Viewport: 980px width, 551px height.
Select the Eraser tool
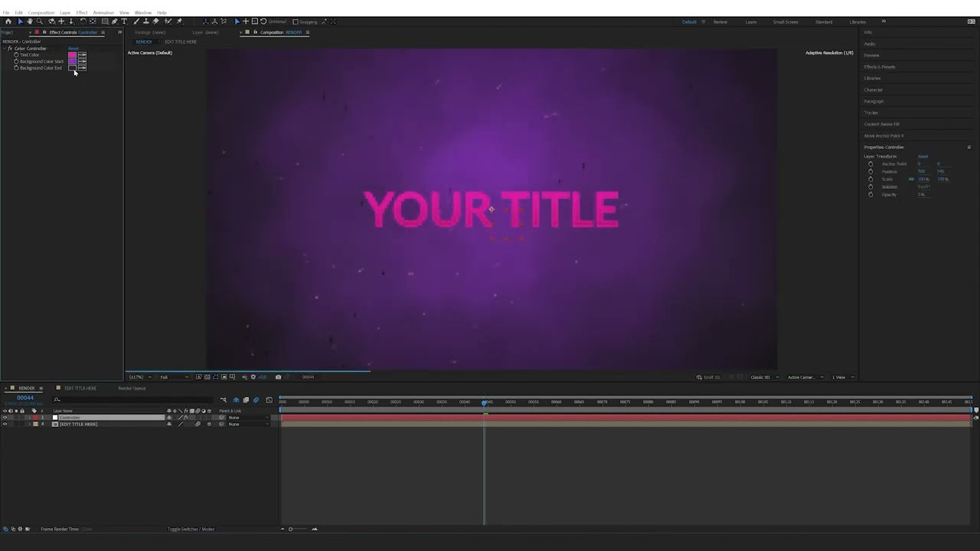pyautogui.click(x=156, y=21)
